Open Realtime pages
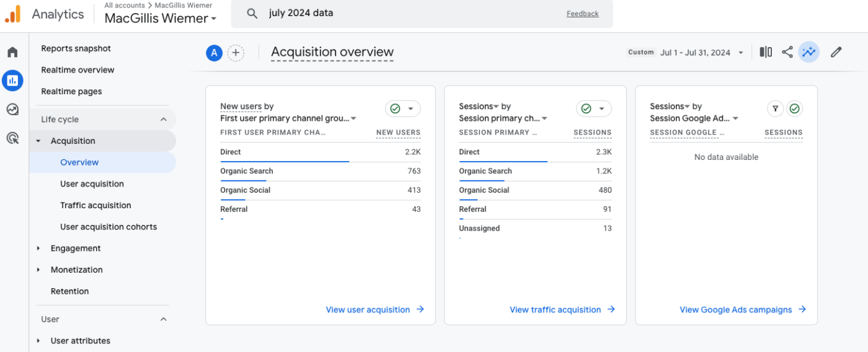This screenshot has height=352, width=868. pyautogui.click(x=71, y=91)
